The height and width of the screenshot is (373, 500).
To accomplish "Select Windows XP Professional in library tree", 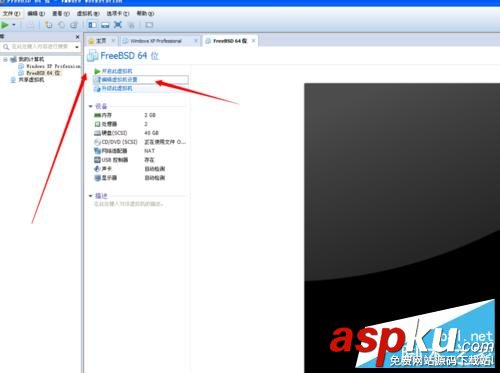I will (x=53, y=66).
